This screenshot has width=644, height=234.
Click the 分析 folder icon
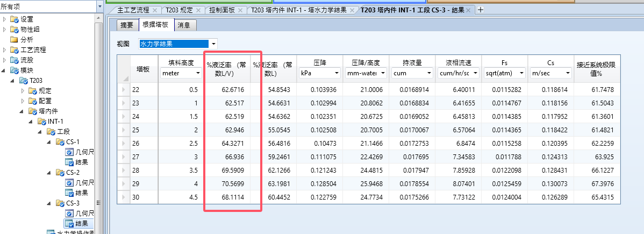(15, 39)
